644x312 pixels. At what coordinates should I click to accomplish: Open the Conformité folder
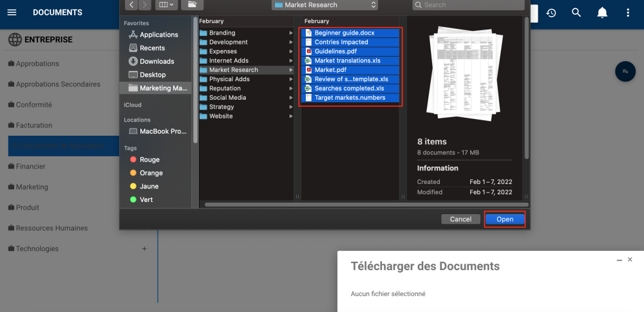[30, 105]
